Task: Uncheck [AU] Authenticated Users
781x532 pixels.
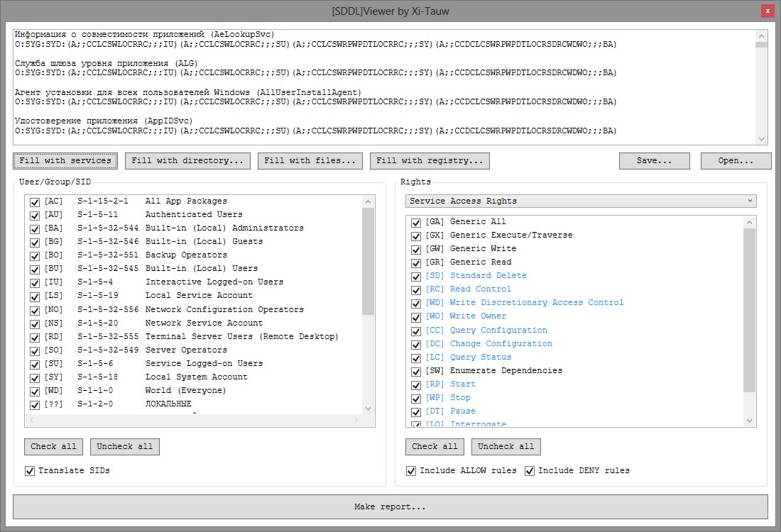Action: (34, 216)
